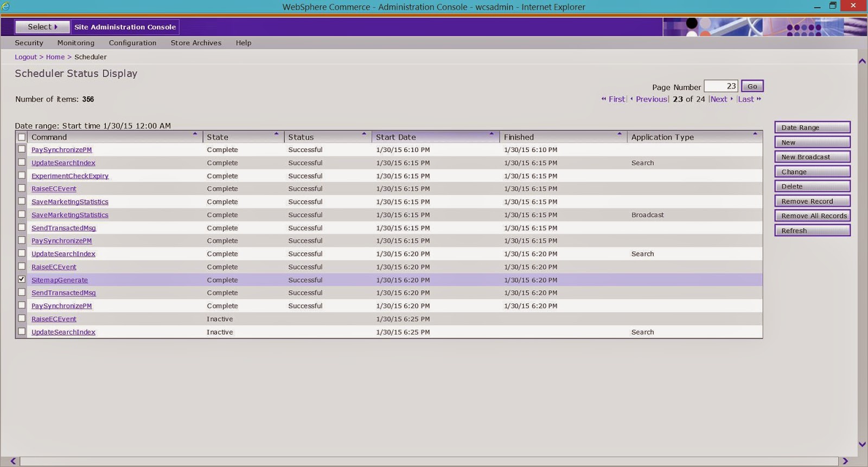Viewport: 868px width, 467px height.
Task: Open the ExperimentCheckExpiry command link
Action: point(70,176)
